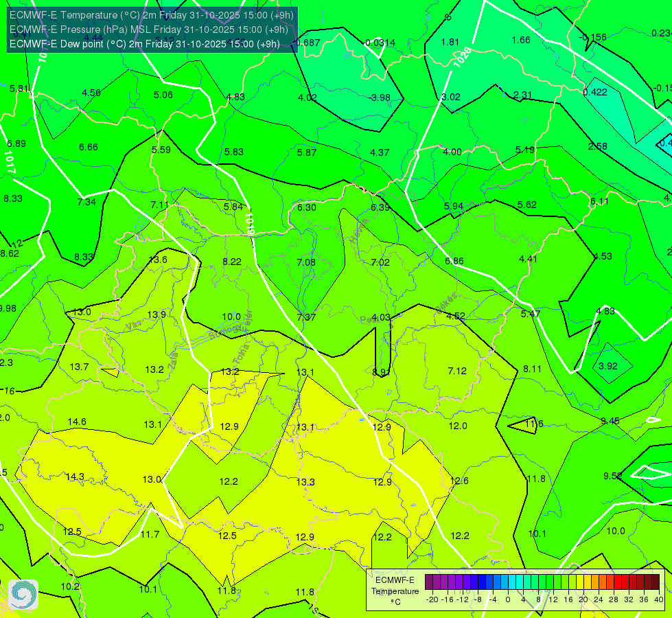Click the dew point value 8.22
This screenshot has width=672, height=618.
[x=232, y=262]
